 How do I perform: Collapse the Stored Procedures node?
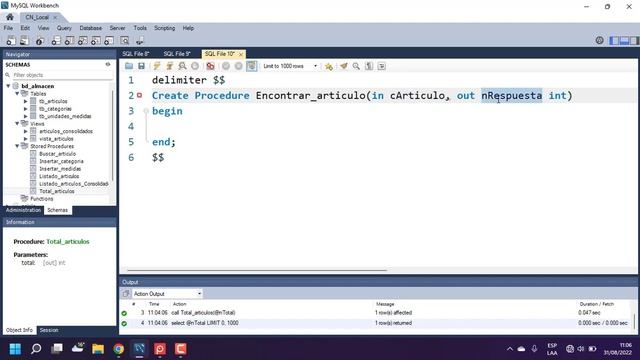click(17, 146)
